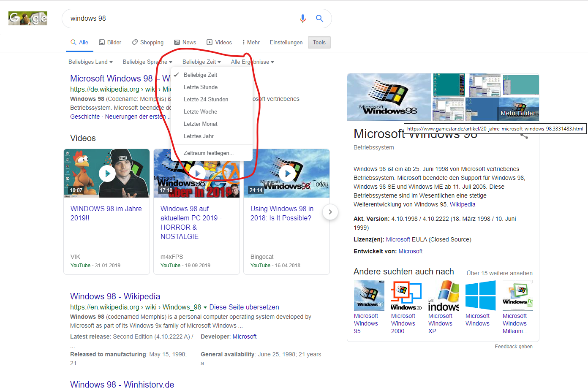The width and height of the screenshot is (588, 388).
Task: Open Einstellungen settings menu
Action: point(286,42)
